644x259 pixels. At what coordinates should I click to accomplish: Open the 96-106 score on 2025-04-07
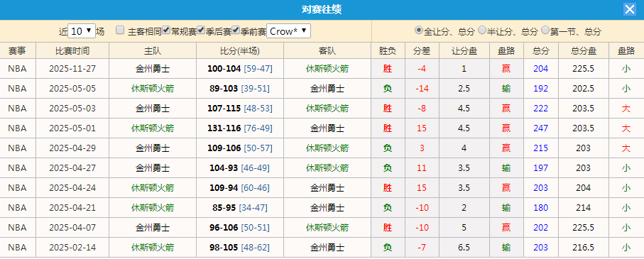(224, 227)
